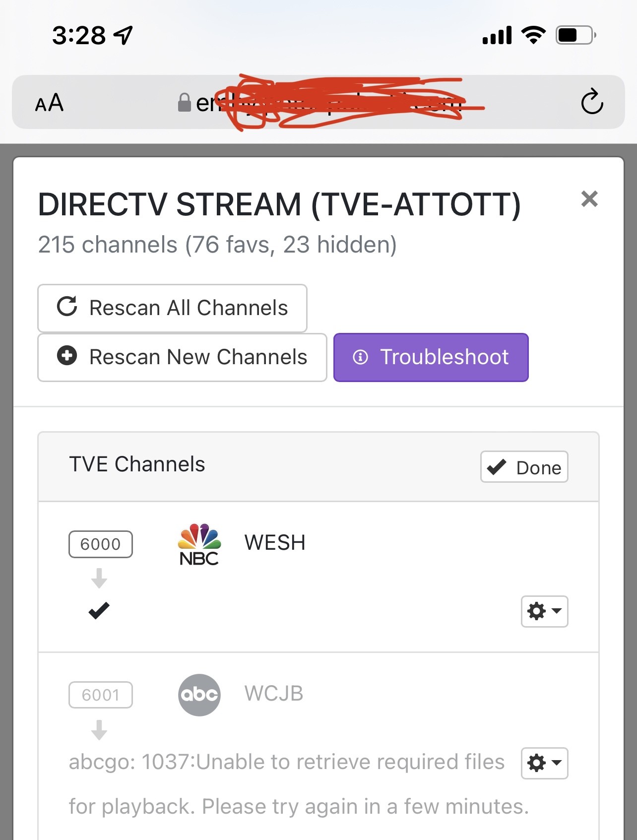Screen dimensions: 637x840
Task: Close the DIRECTV STREAM dialog
Action: 589,199
